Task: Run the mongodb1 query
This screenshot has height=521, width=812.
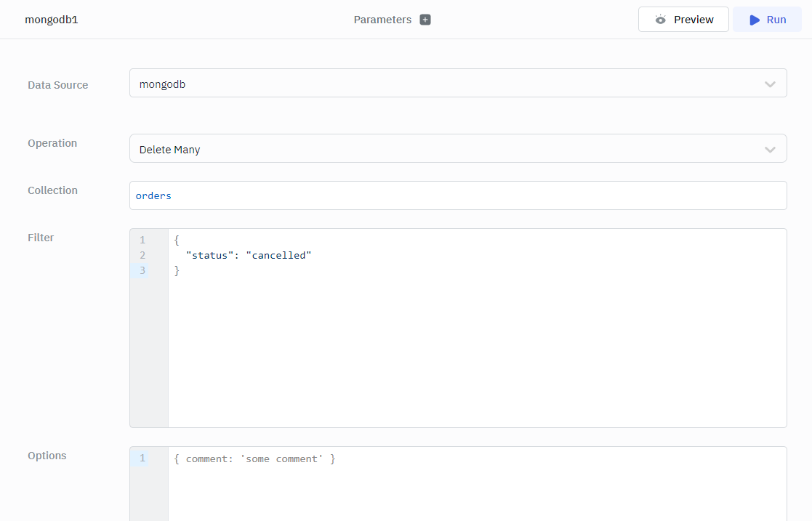Action: [767, 20]
